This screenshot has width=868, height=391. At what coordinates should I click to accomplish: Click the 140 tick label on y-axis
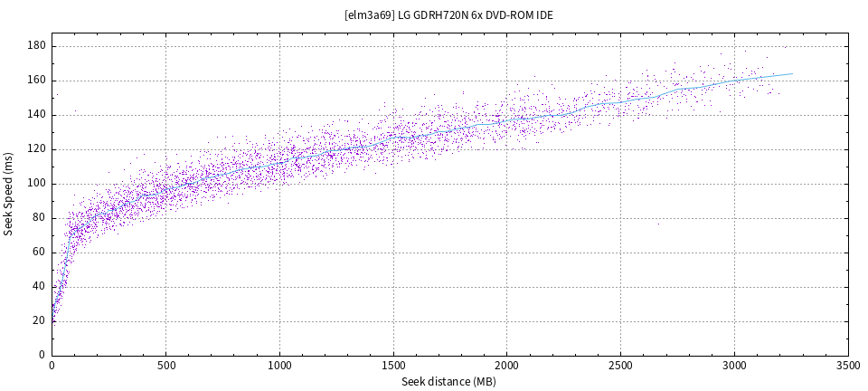pos(37,115)
